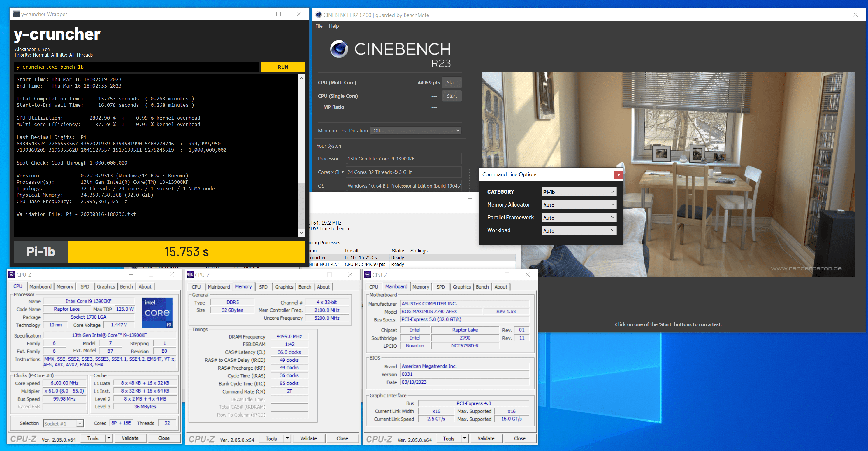This screenshot has width=868, height=451.
Task: Click the Core Speed value 6100.00 MHz
Action: pyautogui.click(x=65, y=383)
